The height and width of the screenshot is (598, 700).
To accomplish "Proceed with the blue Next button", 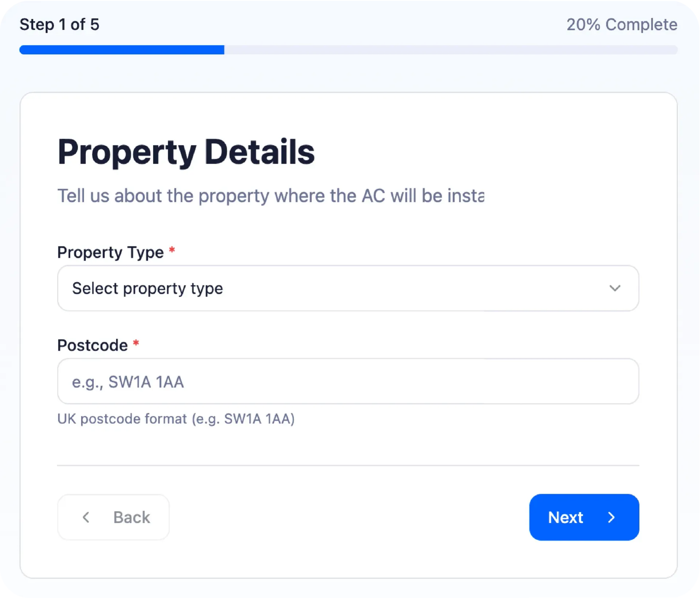I will tap(584, 517).
